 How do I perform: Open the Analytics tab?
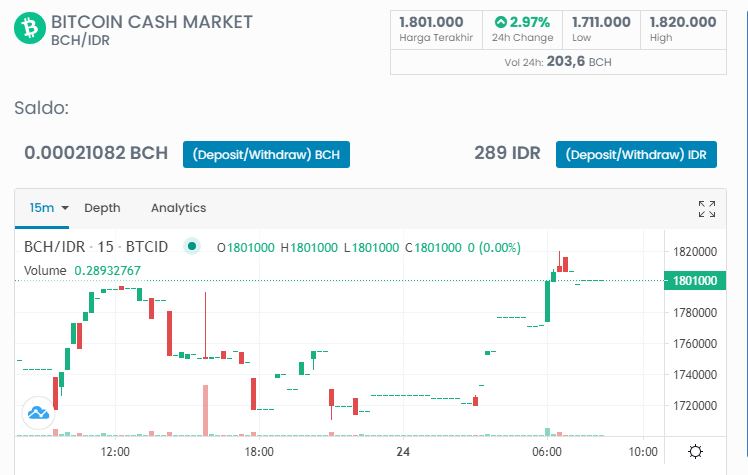tap(178, 208)
